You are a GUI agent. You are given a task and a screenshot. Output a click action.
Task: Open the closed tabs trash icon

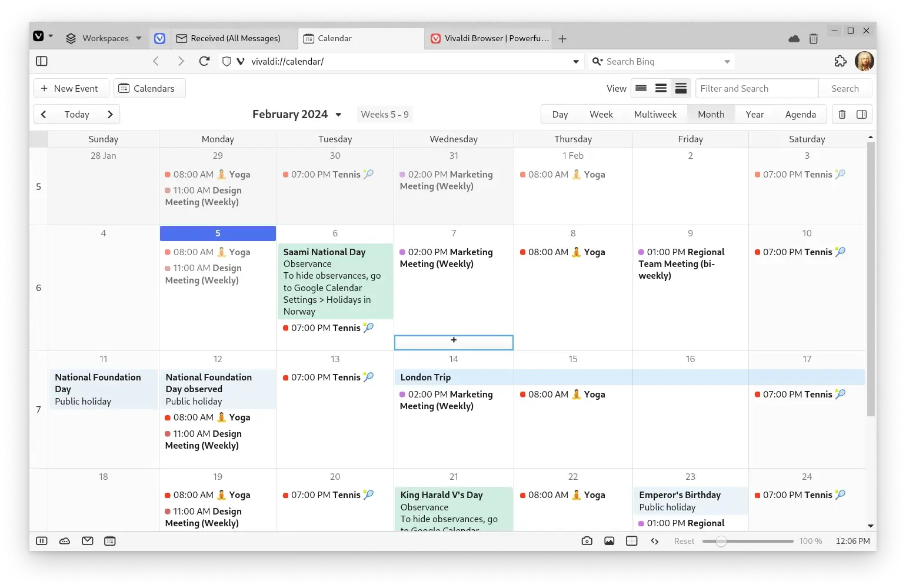(813, 39)
